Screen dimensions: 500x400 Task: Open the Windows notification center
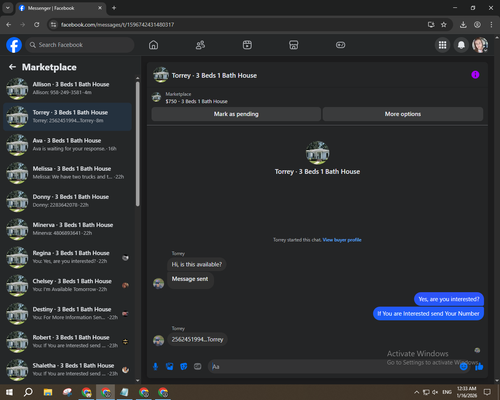coord(487,392)
